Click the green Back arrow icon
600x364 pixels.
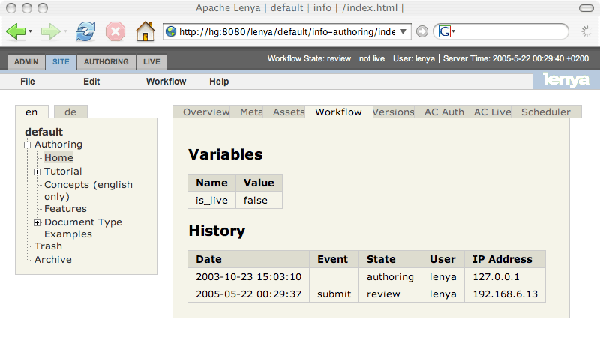pos(16,31)
